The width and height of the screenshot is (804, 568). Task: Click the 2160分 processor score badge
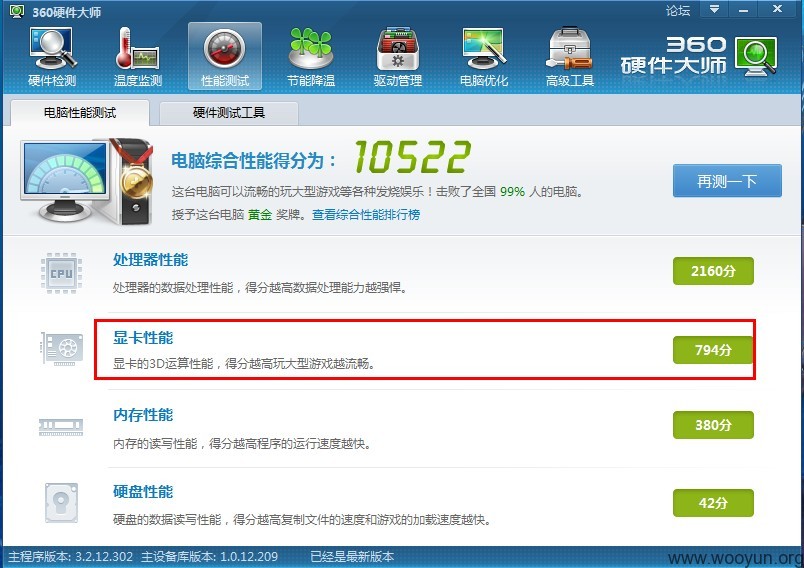713,271
